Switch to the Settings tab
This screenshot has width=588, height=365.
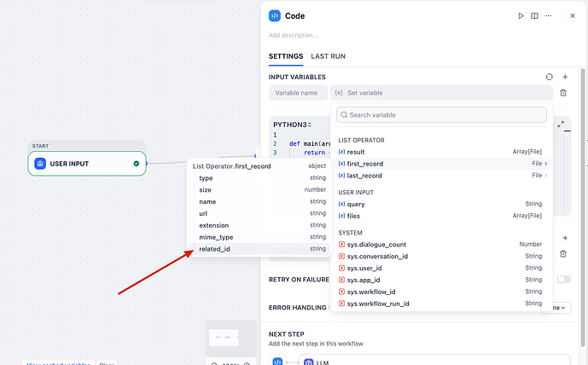click(x=285, y=56)
